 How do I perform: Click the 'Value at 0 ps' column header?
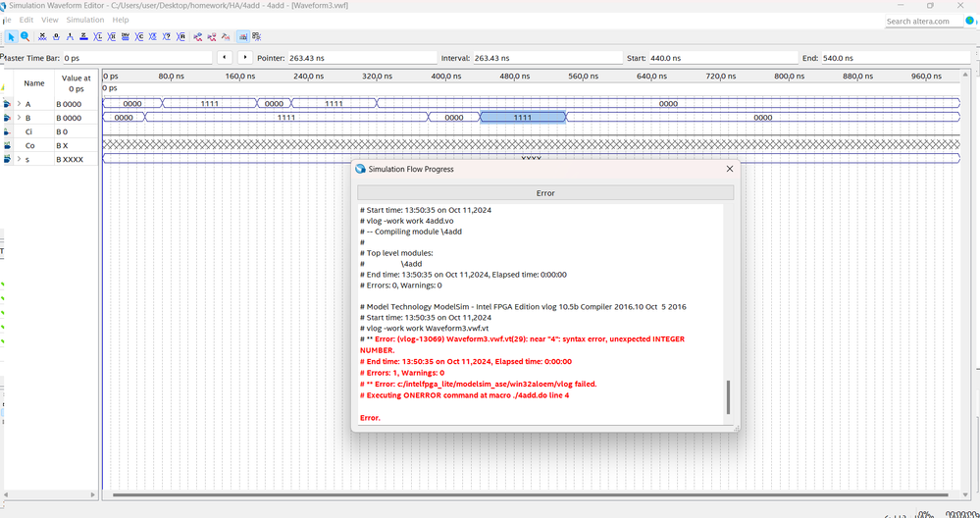(x=77, y=83)
